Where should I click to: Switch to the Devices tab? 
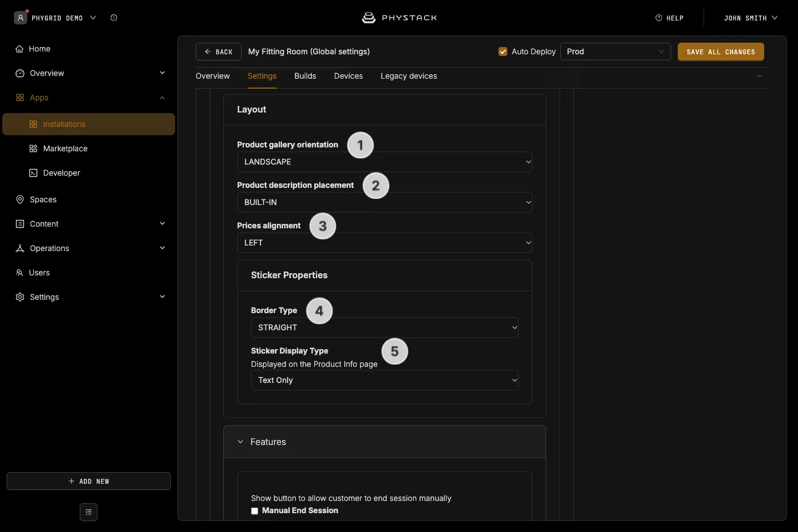[x=349, y=76]
